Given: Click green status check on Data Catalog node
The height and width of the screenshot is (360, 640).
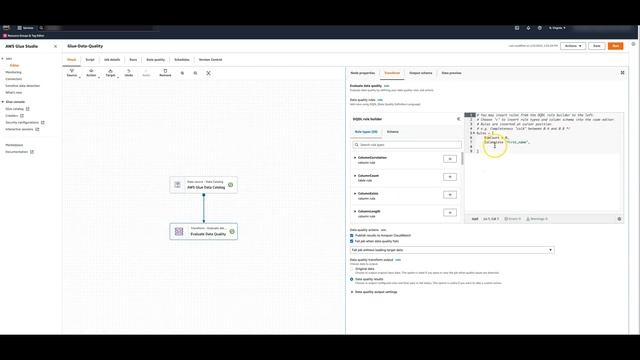Looking at the screenshot, I should (x=231, y=185).
